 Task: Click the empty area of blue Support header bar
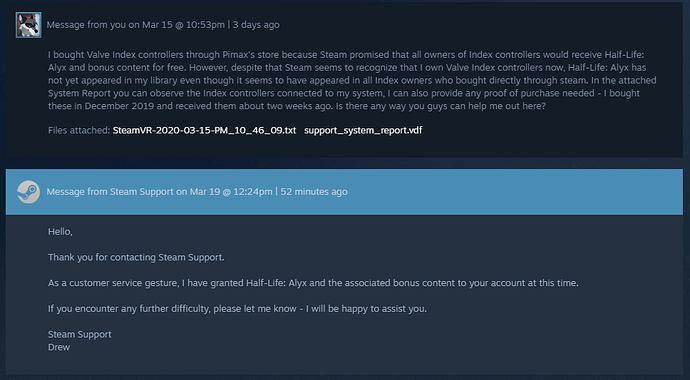[x=515, y=192]
